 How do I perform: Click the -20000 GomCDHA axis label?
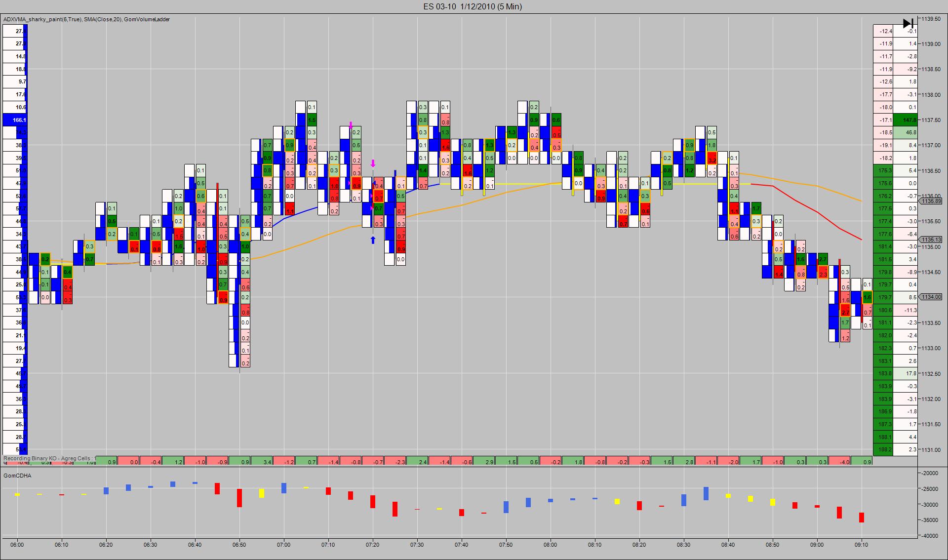930,473
